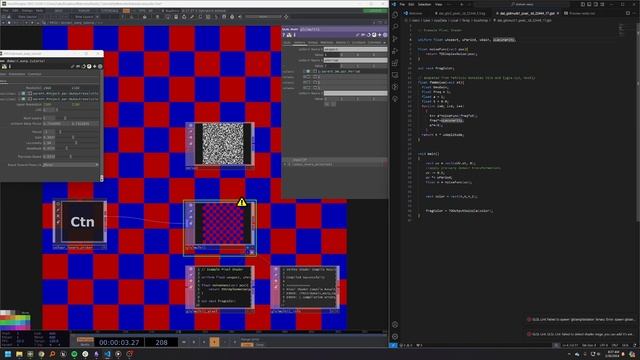Open the Input Smooth Pixels dropdown
The height and width of the screenshot is (360, 640).
(71, 165)
